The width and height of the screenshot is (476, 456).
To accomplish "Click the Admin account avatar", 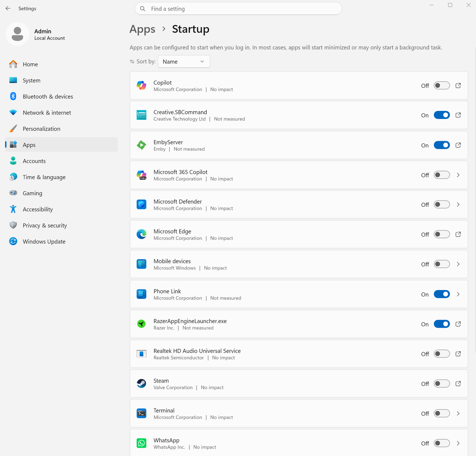I will click(x=17, y=34).
